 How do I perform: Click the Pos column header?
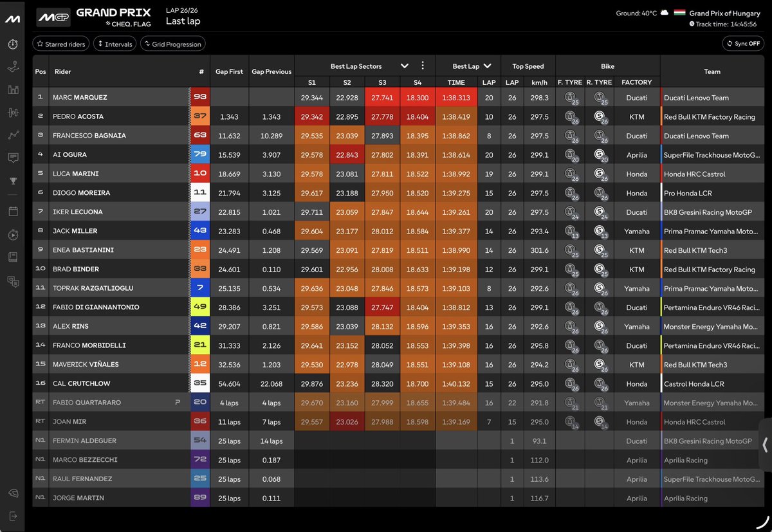pyautogui.click(x=41, y=71)
